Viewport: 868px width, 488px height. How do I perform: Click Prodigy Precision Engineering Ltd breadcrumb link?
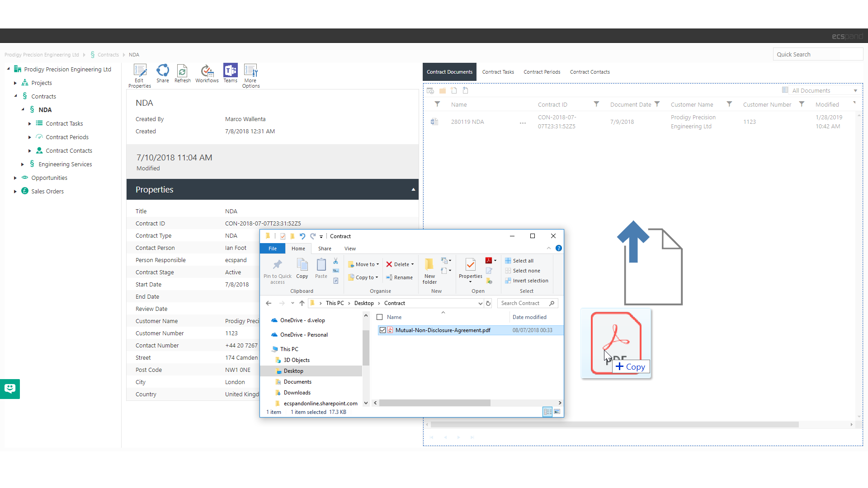pyautogui.click(x=42, y=55)
